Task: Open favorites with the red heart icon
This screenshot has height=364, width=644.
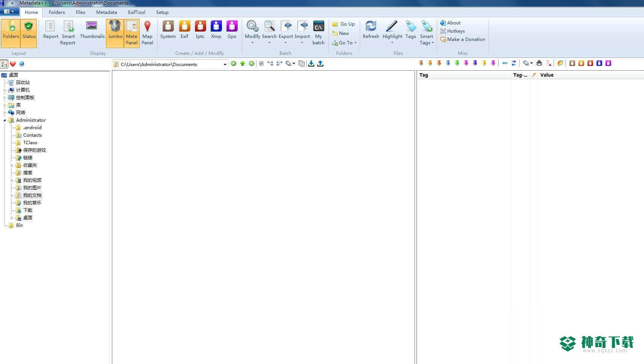Action: click(13, 64)
